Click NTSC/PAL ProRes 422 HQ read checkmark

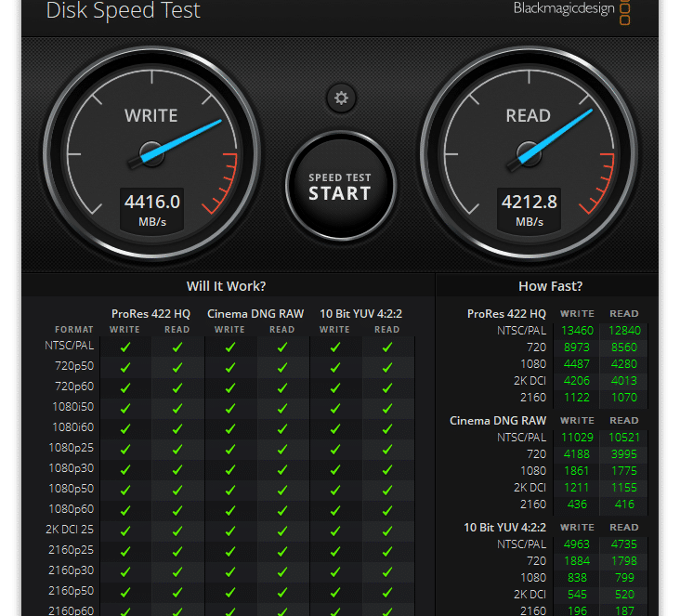tap(177, 347)
